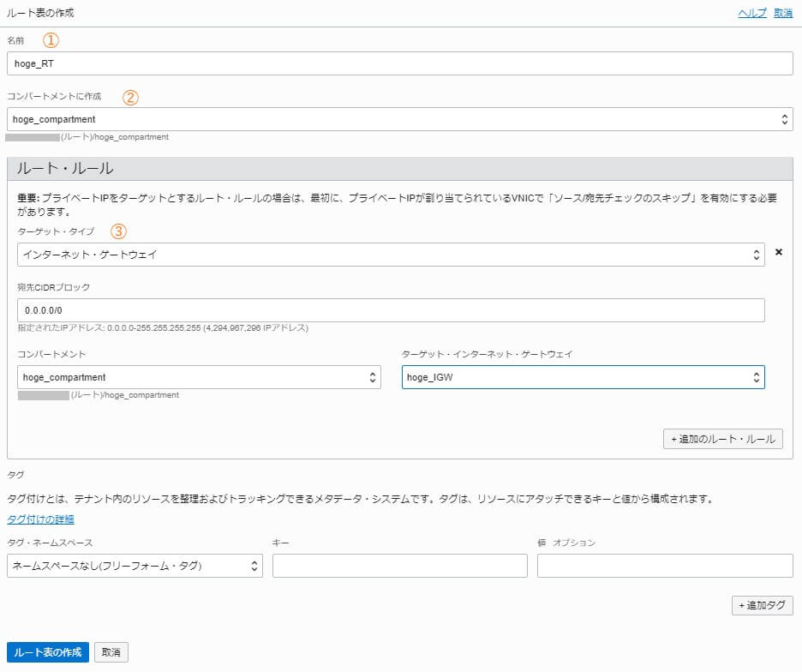802x672 pixels.
Task: Click the ルート表の作成 dialog title
Action: [40, 13]
